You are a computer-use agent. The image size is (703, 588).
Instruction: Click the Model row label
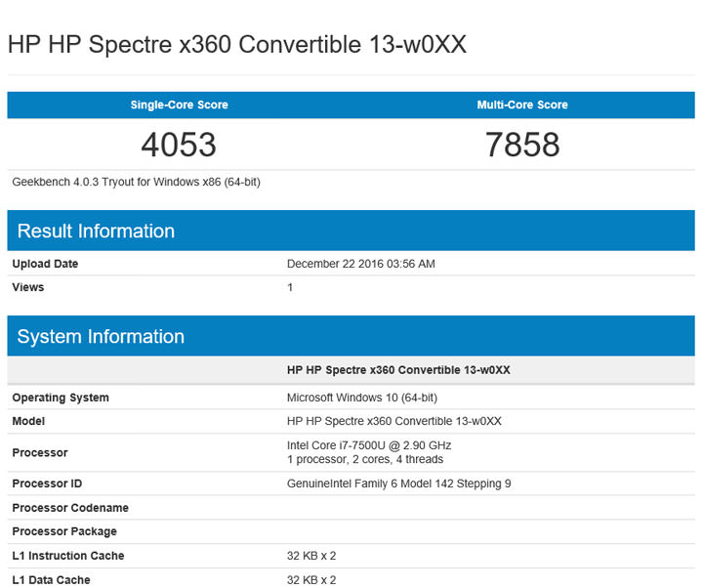point(28,421)
